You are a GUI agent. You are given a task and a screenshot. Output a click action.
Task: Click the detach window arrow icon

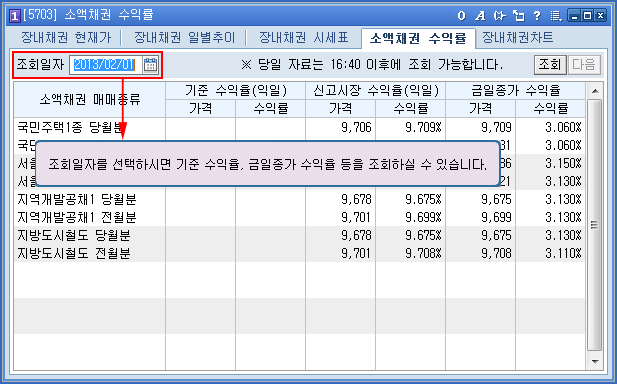(x=519, y=16)
